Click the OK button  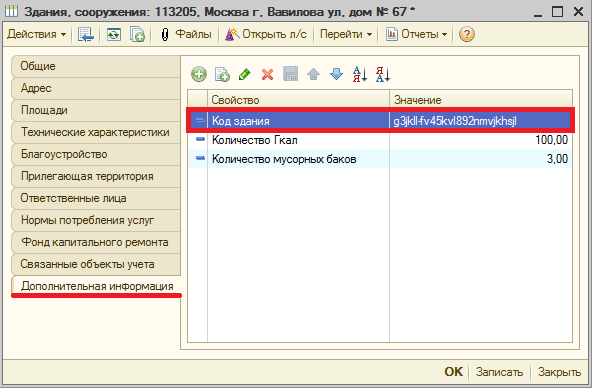pyautogui.click(x=453, y=372)
